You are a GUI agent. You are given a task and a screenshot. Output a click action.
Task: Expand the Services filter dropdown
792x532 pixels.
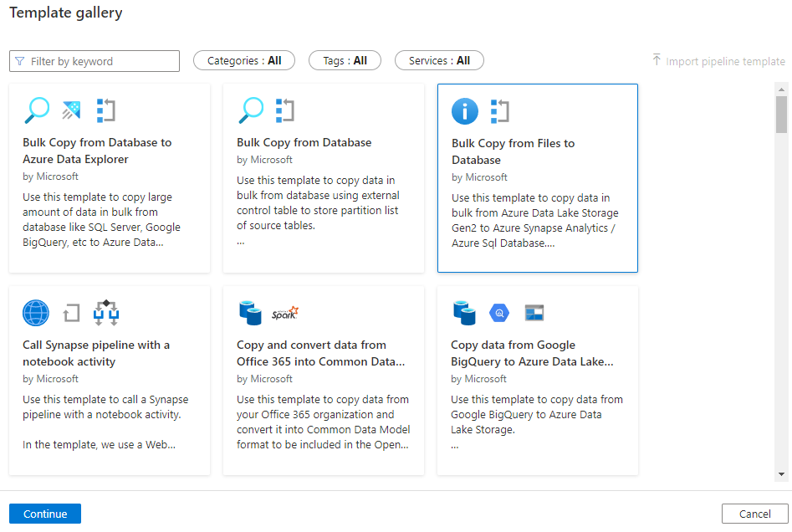(x=439, y=60)
